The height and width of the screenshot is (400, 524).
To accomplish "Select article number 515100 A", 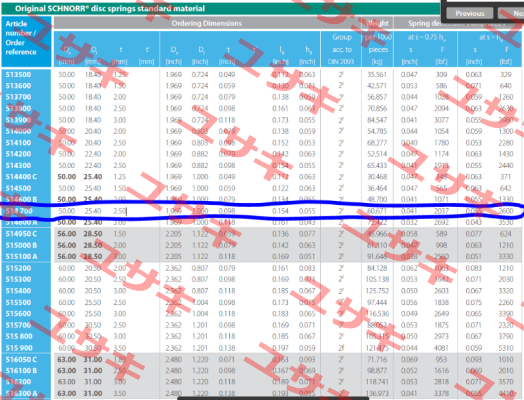I will tap(21, 256).
